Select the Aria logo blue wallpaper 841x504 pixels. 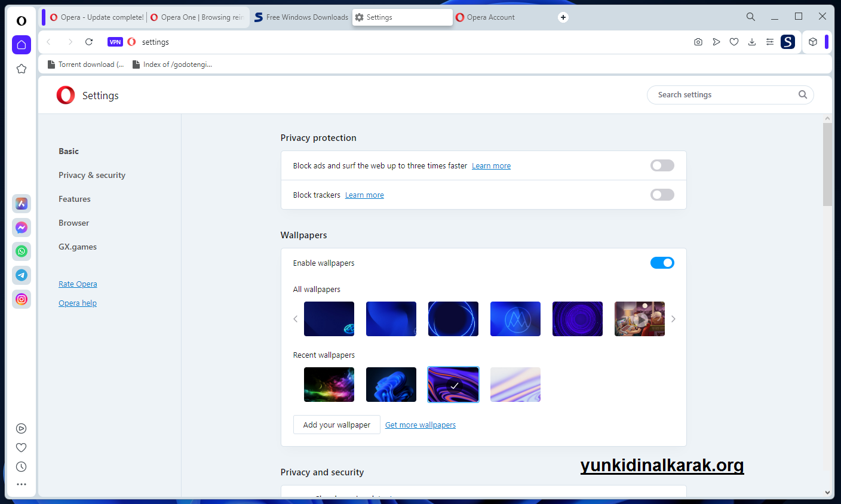pyautogui.click(x=515, y=319)
